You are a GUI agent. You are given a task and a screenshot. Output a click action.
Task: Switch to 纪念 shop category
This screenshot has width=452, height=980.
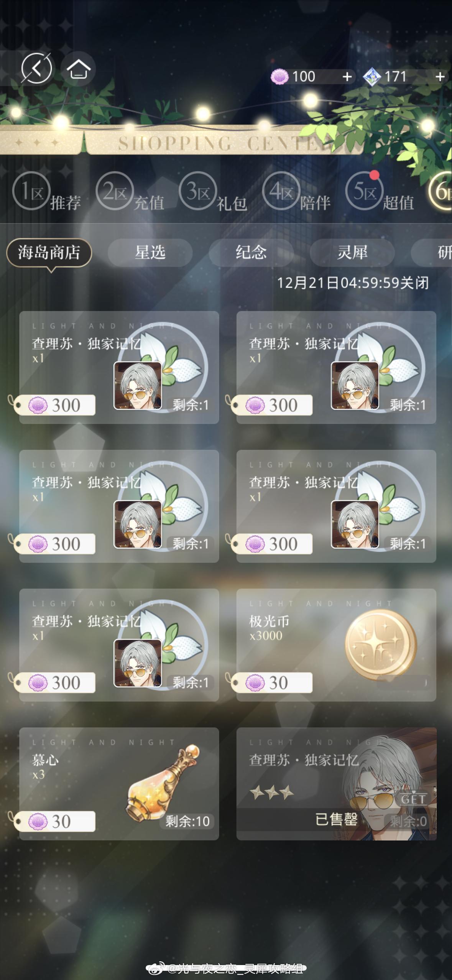tap(251, 252)
